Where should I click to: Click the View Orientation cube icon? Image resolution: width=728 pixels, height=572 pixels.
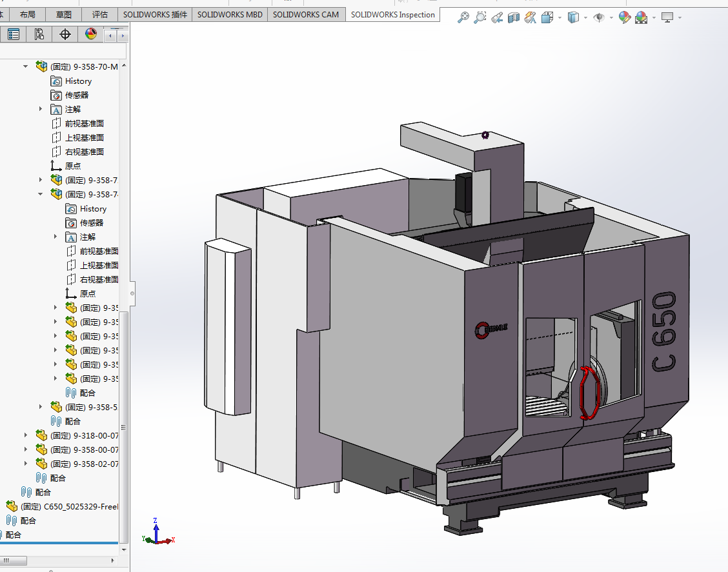[x=547, y=17]
